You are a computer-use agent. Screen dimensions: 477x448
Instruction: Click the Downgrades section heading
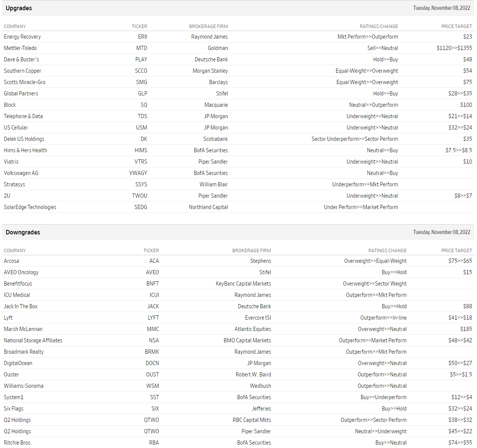tap(23, 233)
